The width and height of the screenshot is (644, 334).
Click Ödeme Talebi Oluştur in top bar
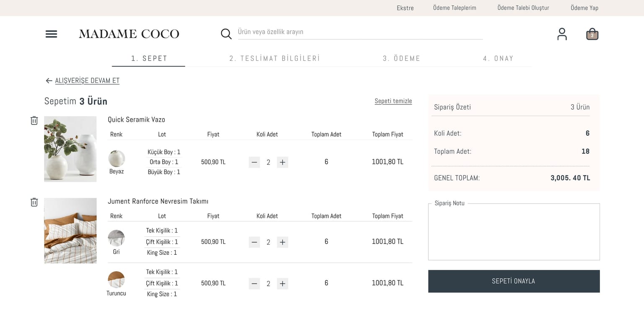[523, 8]
